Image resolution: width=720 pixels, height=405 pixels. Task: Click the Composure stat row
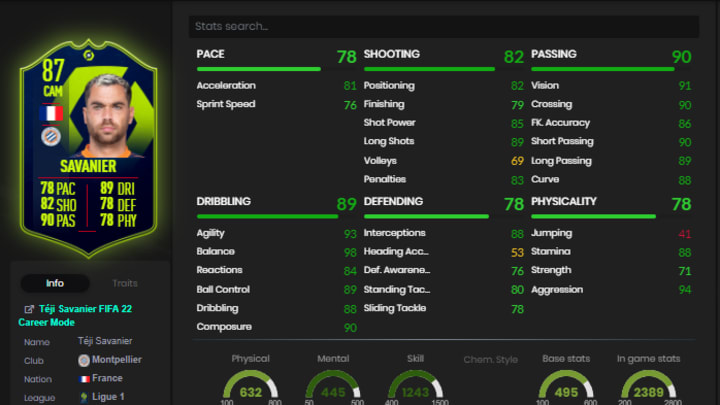click(x=276, y=327)
